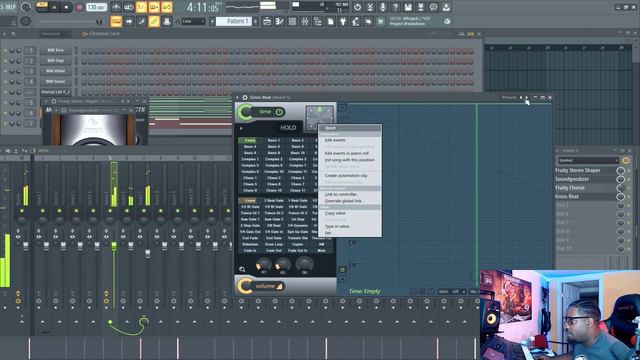The height and width of the screenshot is (360, 640).
Task: Open the playlist view from the toolbar
Action: (267, 21)
